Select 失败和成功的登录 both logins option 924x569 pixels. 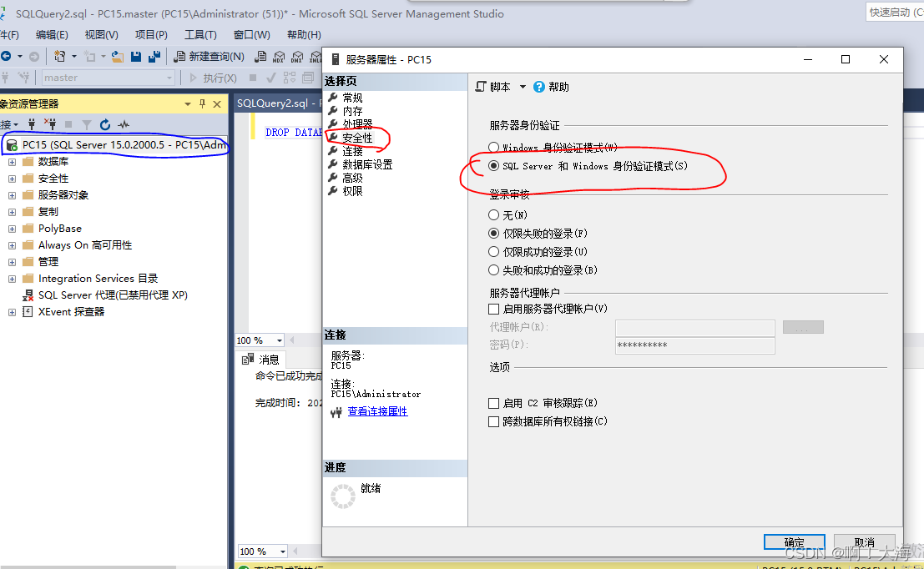(x=493, y=269)
